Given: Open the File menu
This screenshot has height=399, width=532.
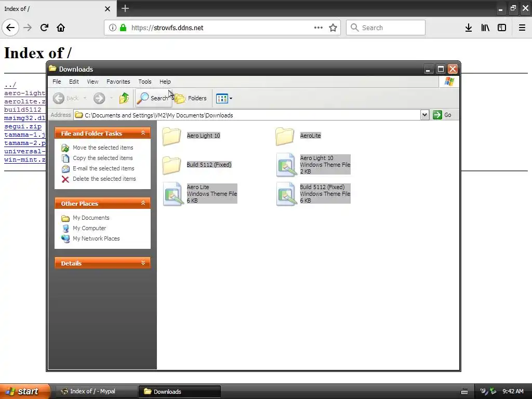Looking at the screenshot, I should tap(57, 82).
